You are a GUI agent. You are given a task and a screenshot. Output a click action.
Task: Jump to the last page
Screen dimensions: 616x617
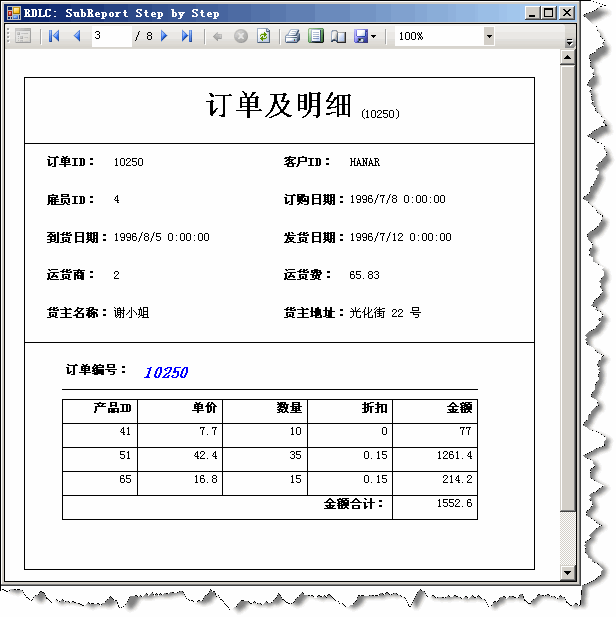click(x=187, y=36)
